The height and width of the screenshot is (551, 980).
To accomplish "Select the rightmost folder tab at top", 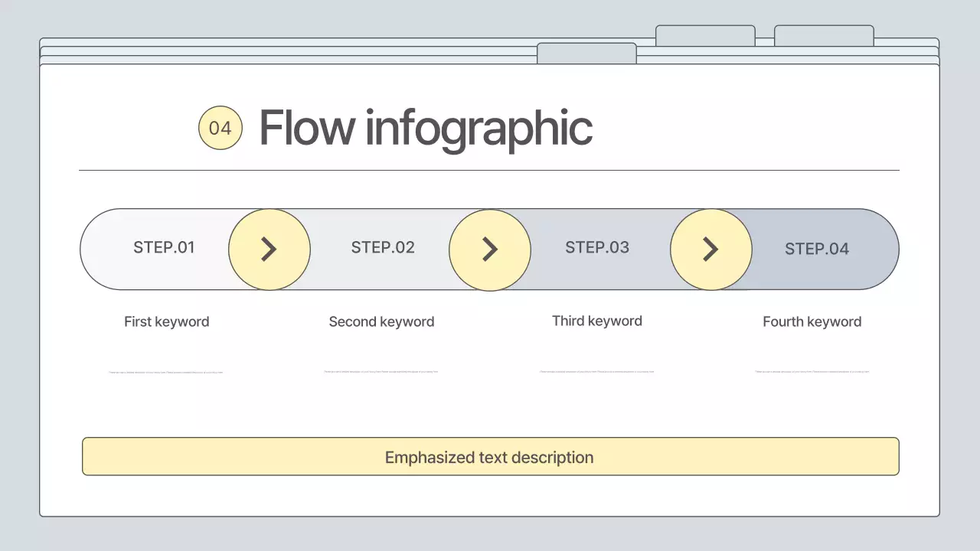I will click(x=824, y=35).
